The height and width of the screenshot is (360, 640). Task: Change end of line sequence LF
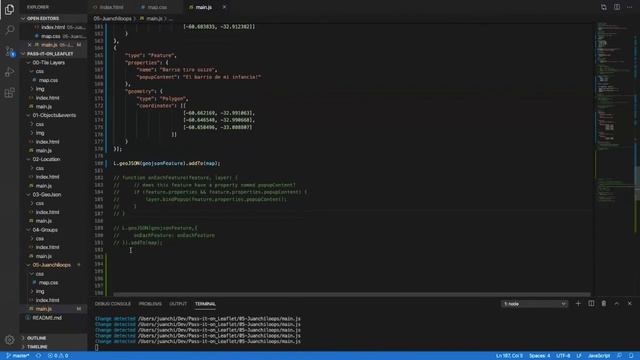579,356
